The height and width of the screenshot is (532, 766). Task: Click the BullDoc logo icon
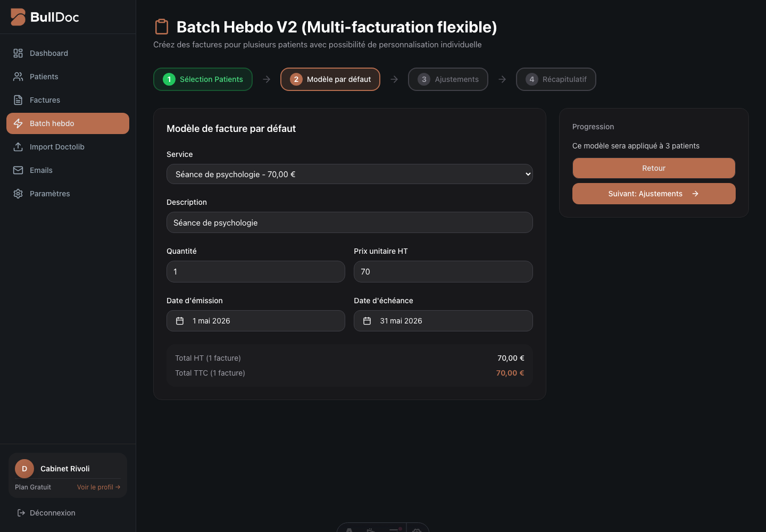point(18,17)
